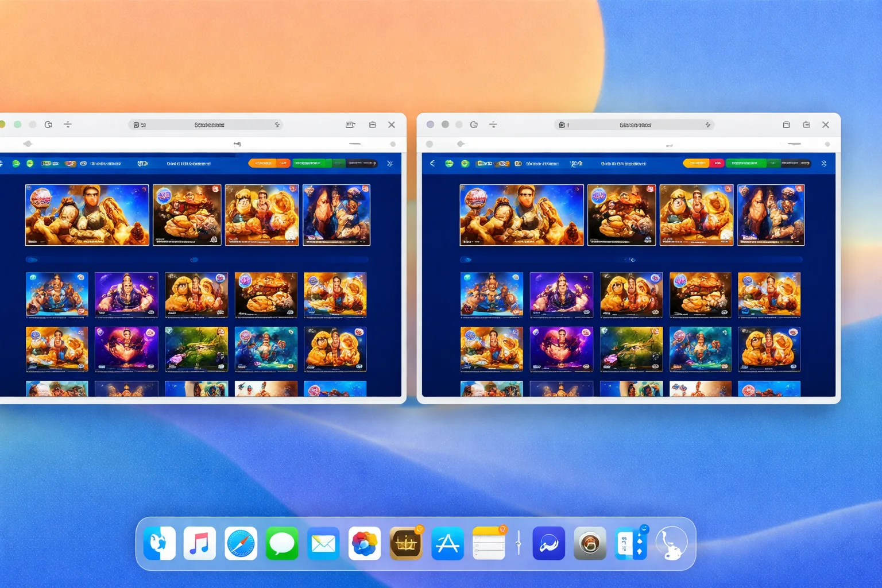This screenshot has width=882, height=588.
Task: Open the dark blue swirl app in dock
Action: (548, 543)
